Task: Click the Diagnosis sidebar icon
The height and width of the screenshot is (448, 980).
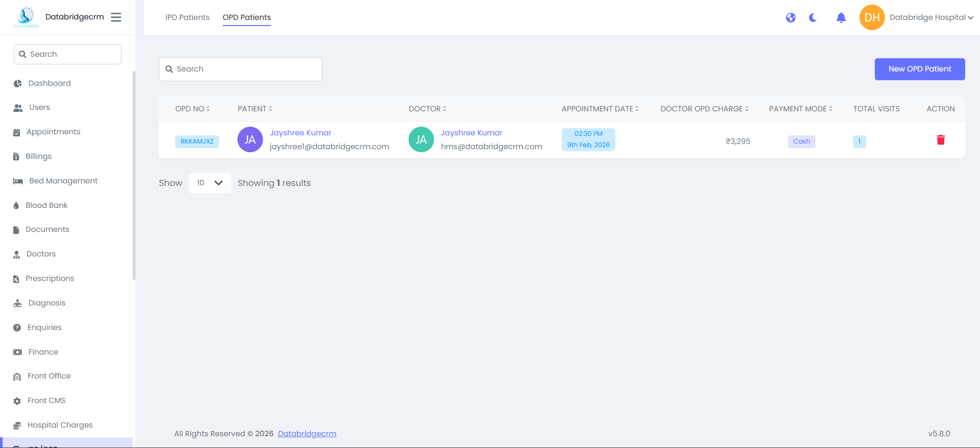Action: pyautogui.click(x=17, y=303)
